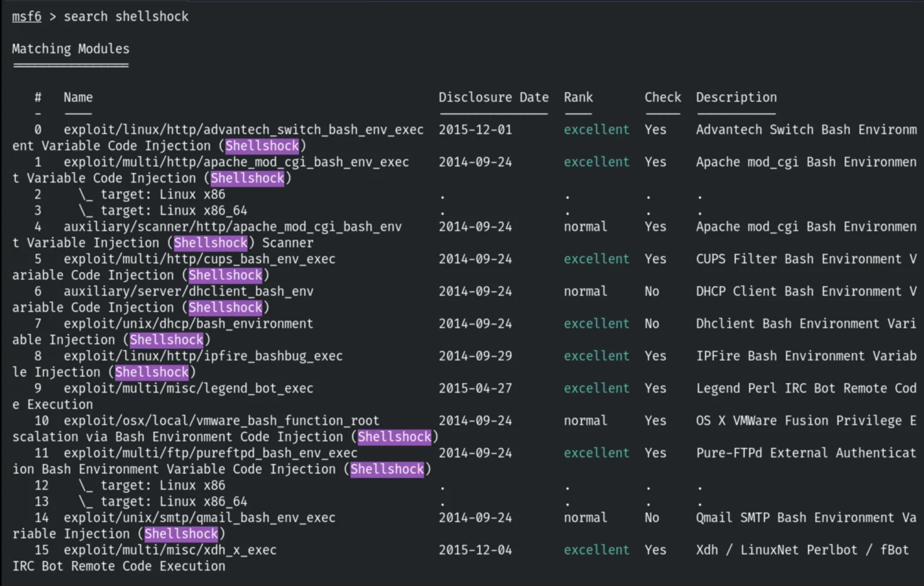Click the 'Matching Modules' heading

[x=71, y=49]
